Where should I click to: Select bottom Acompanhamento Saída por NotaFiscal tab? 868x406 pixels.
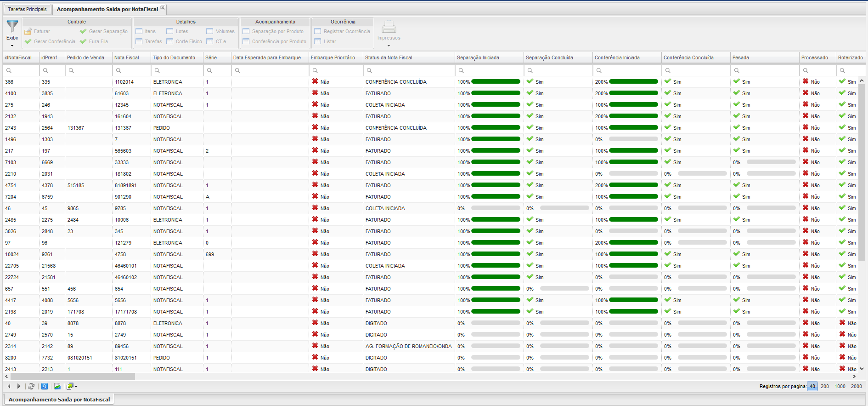tap(59, 400)
